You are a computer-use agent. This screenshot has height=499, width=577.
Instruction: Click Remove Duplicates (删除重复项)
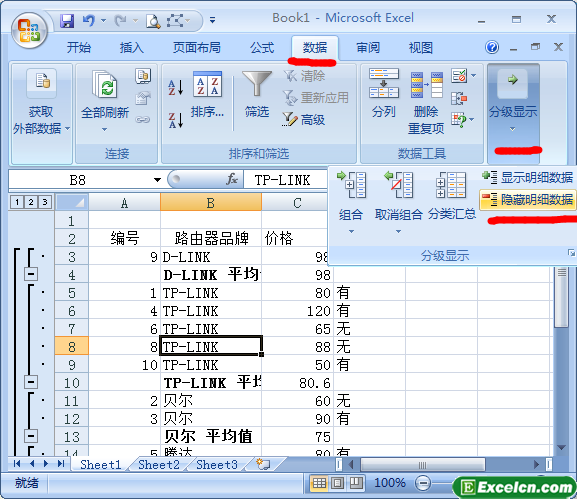point(426,103)
